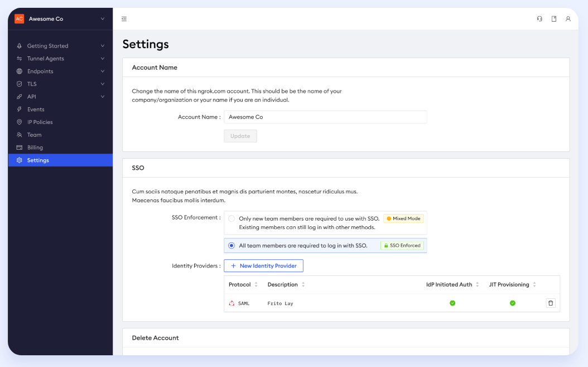Screen dimensions: 588x367
Task: Sort by IdP Initiated Auth arrows
Action: pos(478,285)
